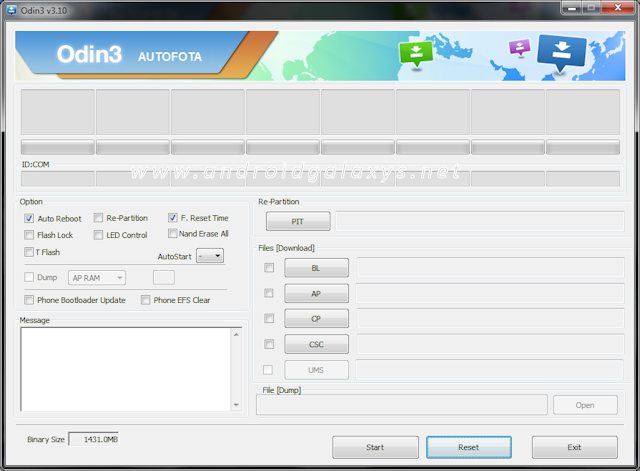Choose the CSC file button
The width and height of the screenshot is (640, 471).
(316, 344)
